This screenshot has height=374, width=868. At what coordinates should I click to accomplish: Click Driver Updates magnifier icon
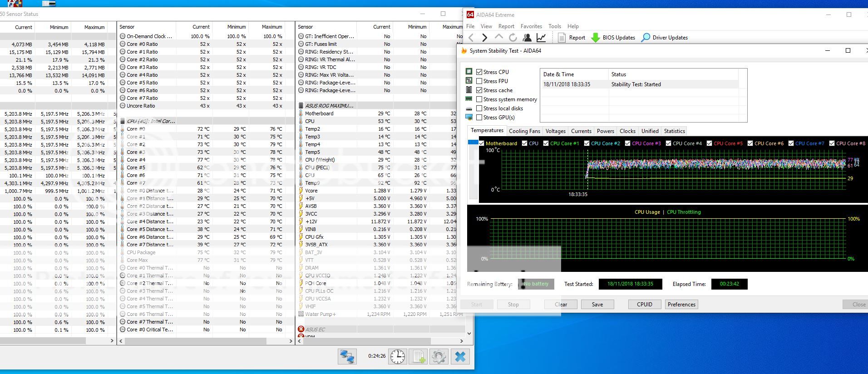(x=645, y=38)
